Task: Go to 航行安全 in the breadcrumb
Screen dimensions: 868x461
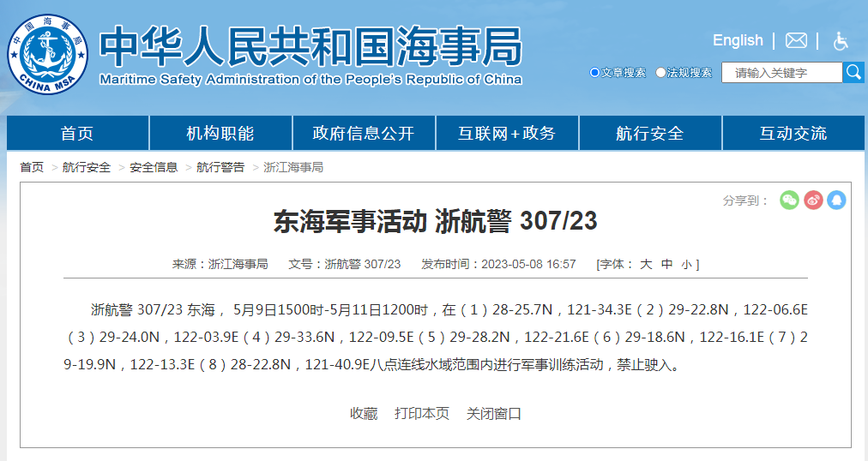Action: tap(87, 167)
